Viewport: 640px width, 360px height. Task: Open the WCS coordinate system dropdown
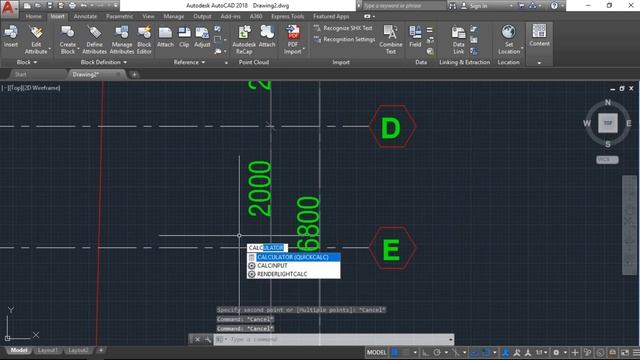point(607,160)
